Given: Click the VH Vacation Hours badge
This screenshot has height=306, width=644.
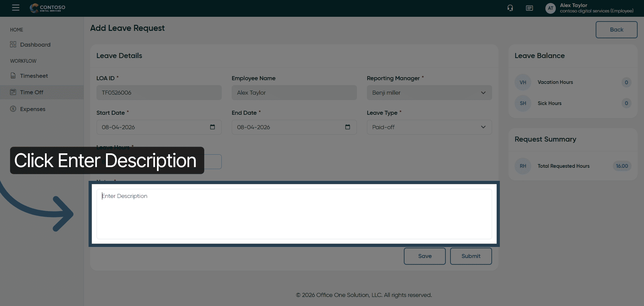Looking at the screenshot, I should tap(523, 83).
